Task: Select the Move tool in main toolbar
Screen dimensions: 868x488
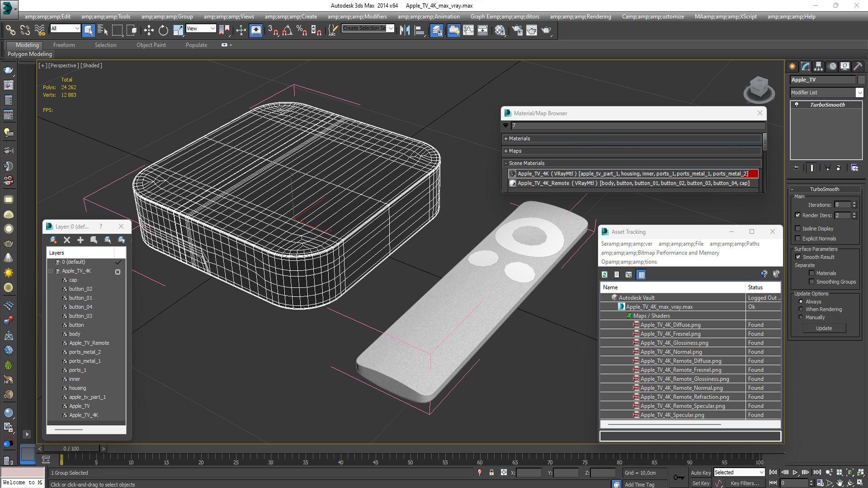Action: tap(149, 30)
